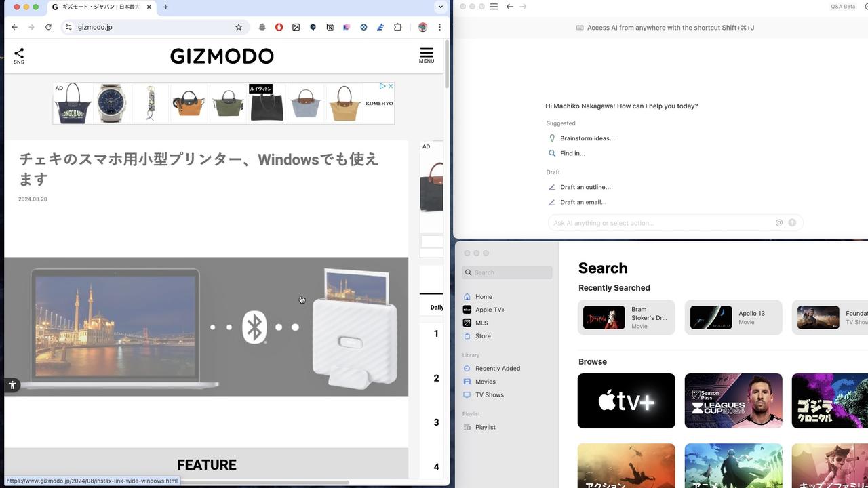Open Apple TV+ browse tile

[627, 401]
